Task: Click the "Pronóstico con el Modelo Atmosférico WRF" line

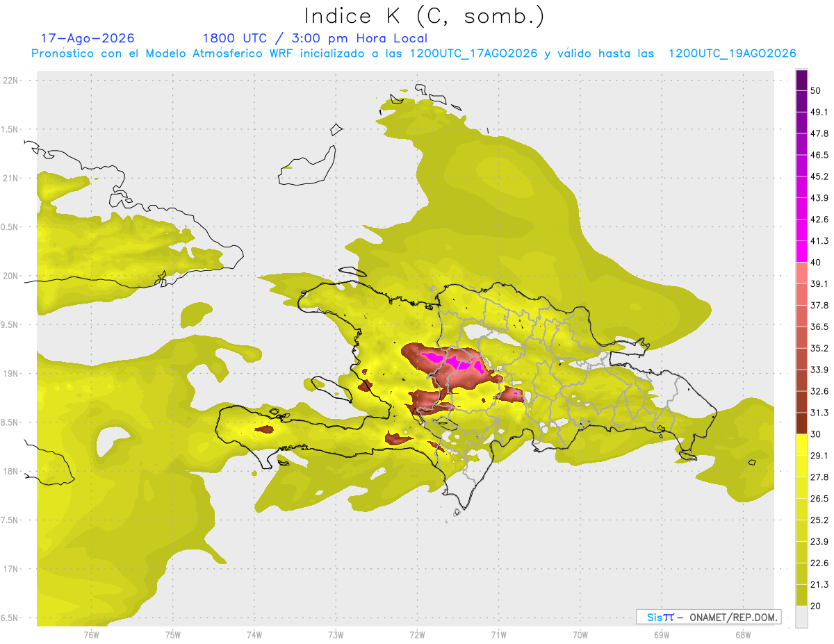Action: click(x=414, y=53)
